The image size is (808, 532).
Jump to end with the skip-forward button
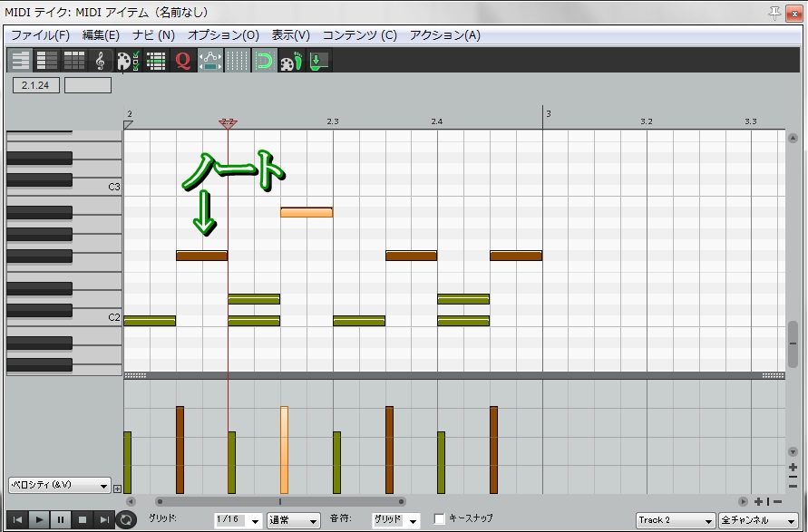[103, 519]
